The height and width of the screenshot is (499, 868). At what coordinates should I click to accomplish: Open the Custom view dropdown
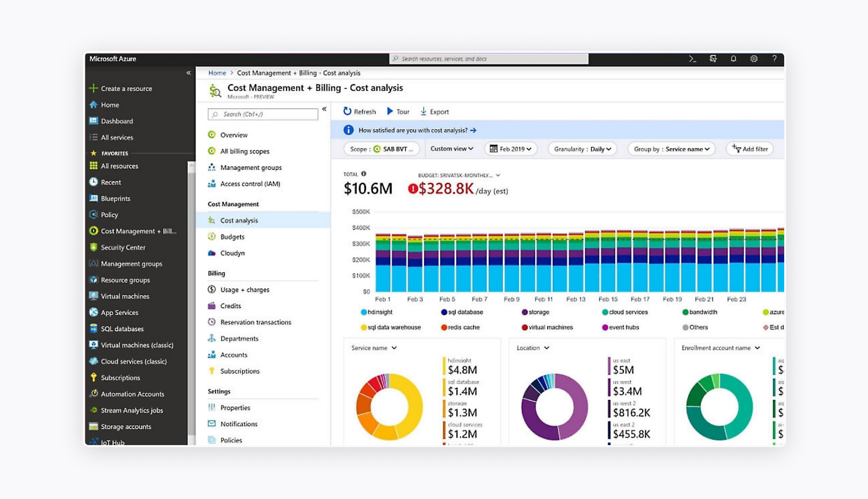(x=452, y=149)
